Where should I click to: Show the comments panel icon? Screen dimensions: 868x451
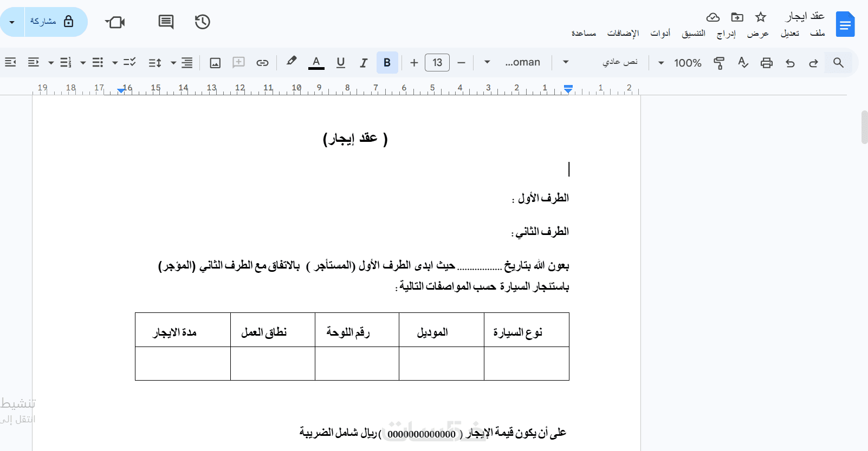pyautogui.click(x=166, y=22)
